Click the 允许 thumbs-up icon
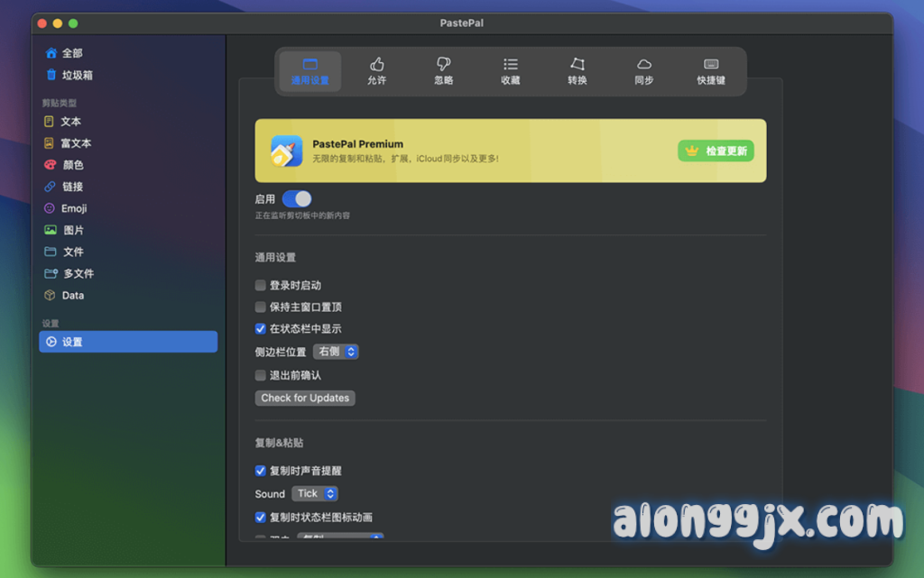The height and width of the screenshot is (578, 924). [x=377, y=65]
